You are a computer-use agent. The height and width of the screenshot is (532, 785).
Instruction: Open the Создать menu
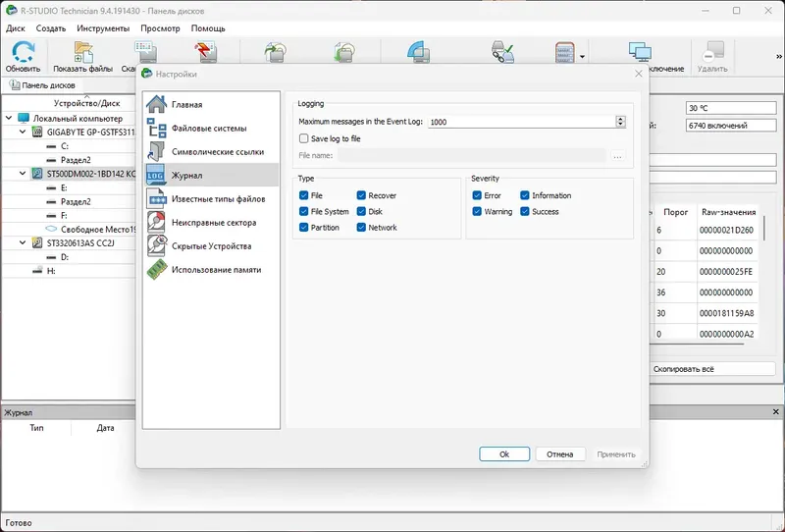point(51,28)
